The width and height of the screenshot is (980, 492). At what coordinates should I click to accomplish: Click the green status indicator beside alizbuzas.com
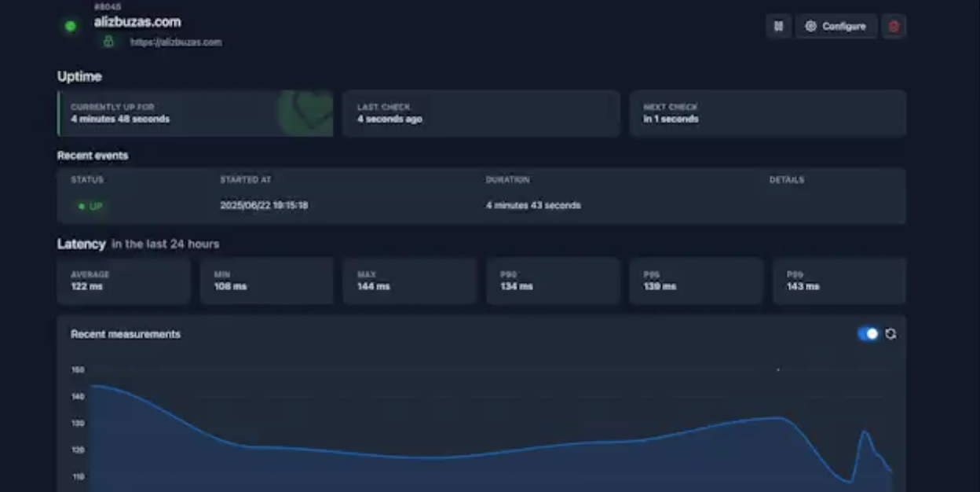coord(70,26)
